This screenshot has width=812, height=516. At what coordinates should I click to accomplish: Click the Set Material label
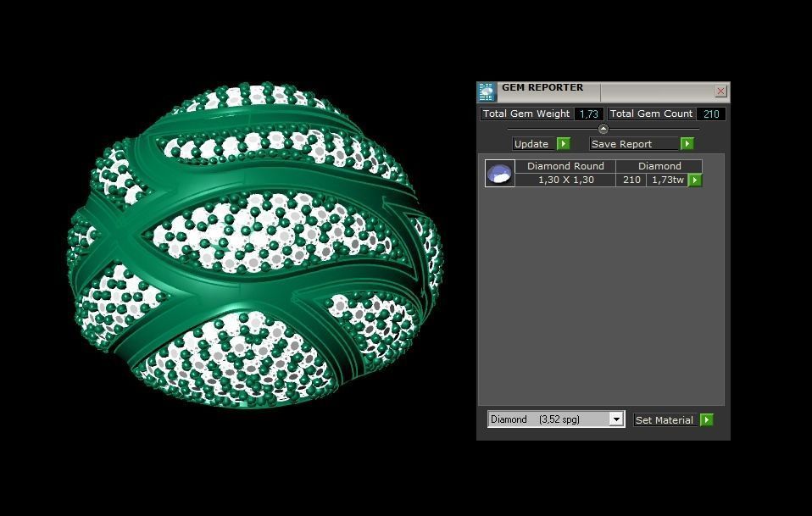click(664, 419)
